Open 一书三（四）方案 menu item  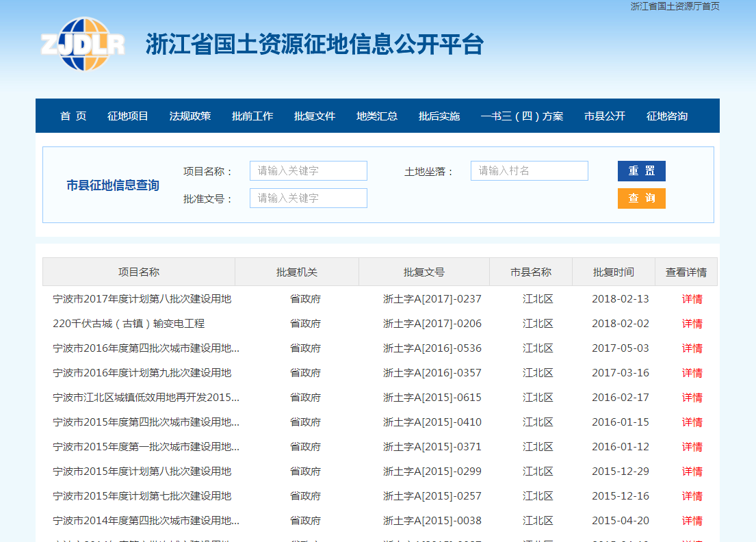[x=522, y=116]
